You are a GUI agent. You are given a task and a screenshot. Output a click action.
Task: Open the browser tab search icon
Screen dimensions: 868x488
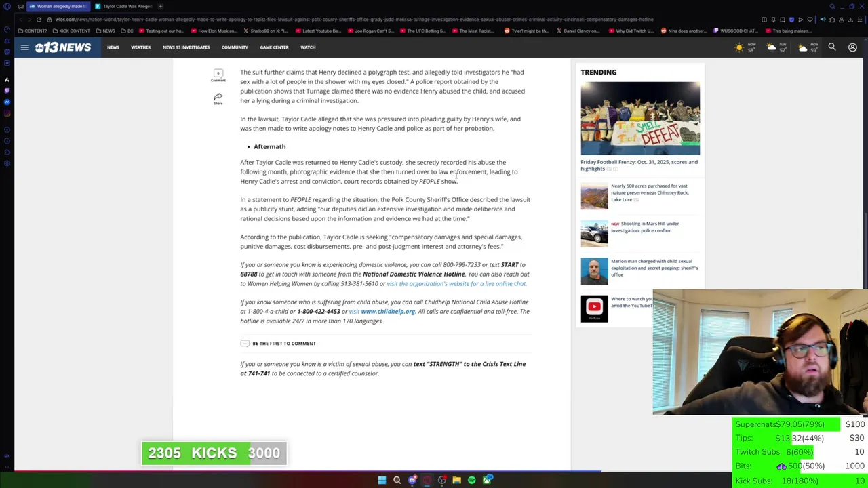click(832, 6)
